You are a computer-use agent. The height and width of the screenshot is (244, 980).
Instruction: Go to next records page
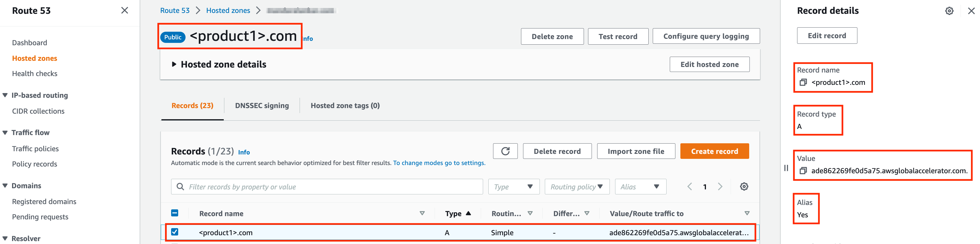click(x=720, y=187)
